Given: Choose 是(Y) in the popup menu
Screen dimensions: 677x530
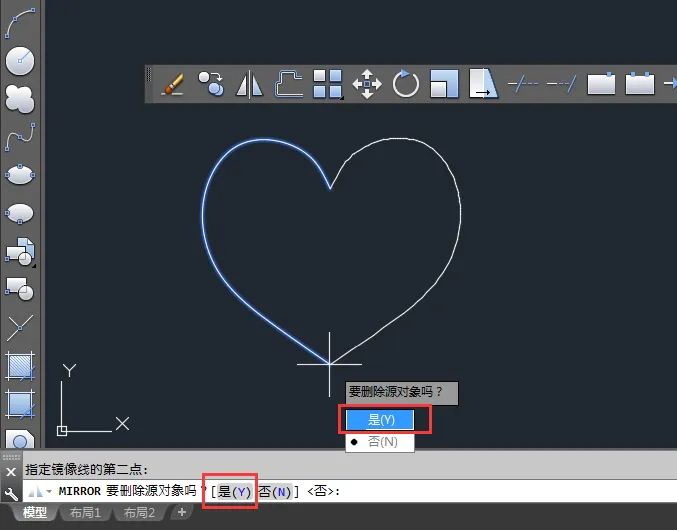Looking at the screenshot, I should tap(380, 420).
